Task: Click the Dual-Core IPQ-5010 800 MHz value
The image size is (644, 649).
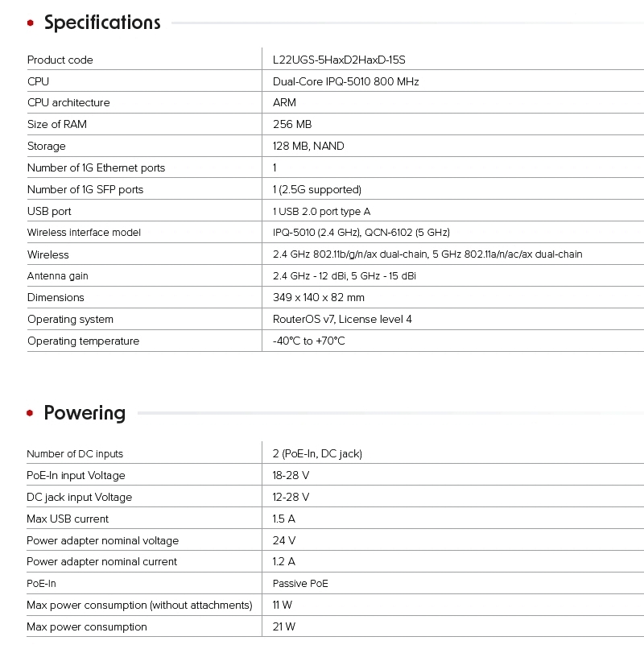Action: click(x=345, y=81)
